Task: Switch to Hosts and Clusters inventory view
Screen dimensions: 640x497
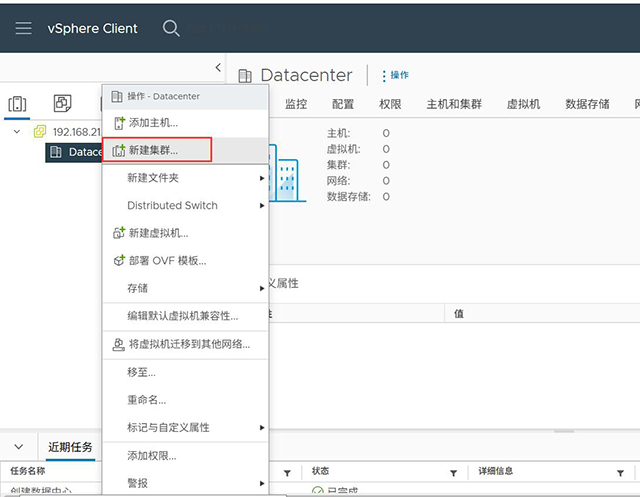Action: click(x=17, y=104)
